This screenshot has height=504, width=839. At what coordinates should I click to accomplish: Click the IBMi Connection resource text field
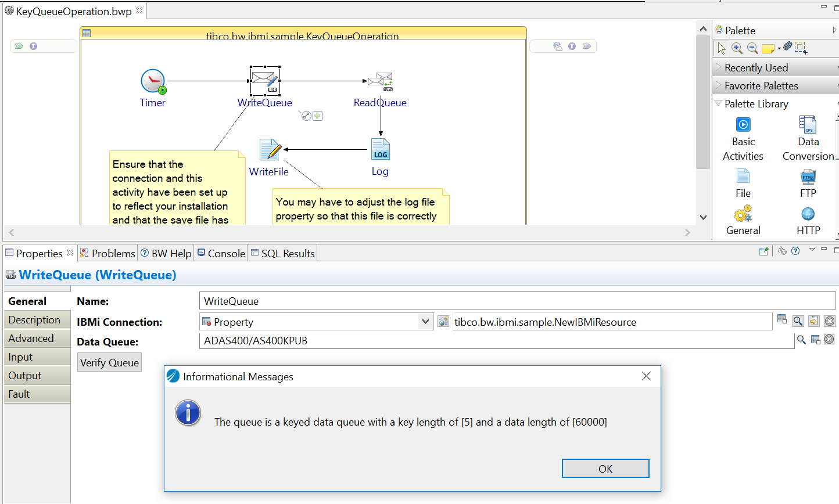612,322
